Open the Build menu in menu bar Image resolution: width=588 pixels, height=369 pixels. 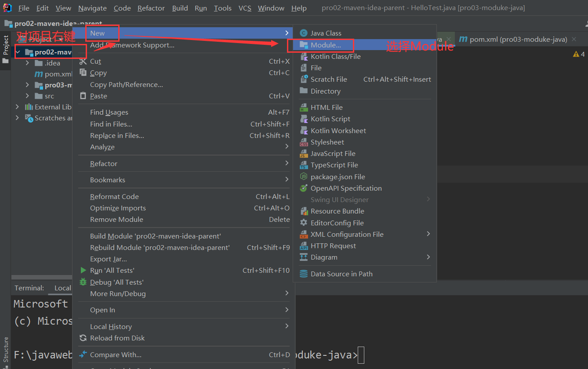pos(180,8)
